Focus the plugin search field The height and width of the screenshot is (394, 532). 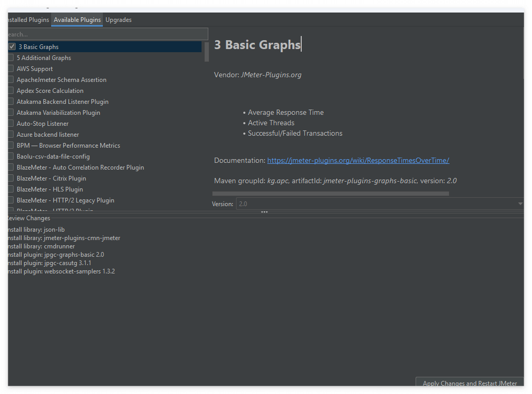108,34
